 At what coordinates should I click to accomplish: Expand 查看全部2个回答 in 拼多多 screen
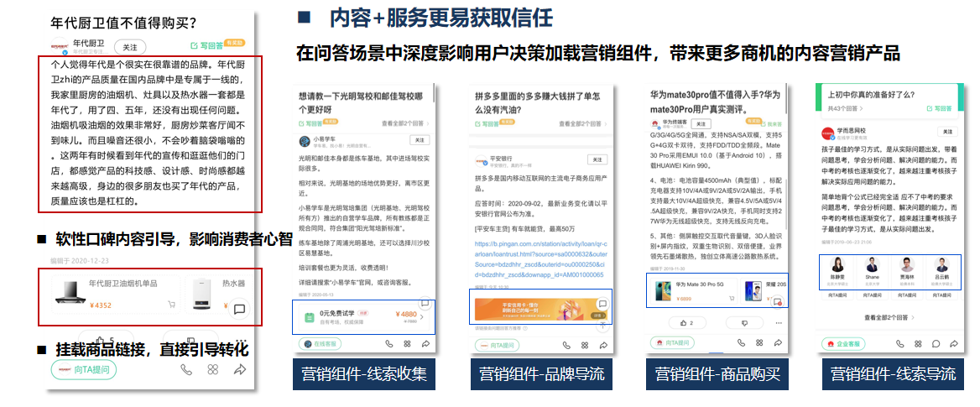582,124
